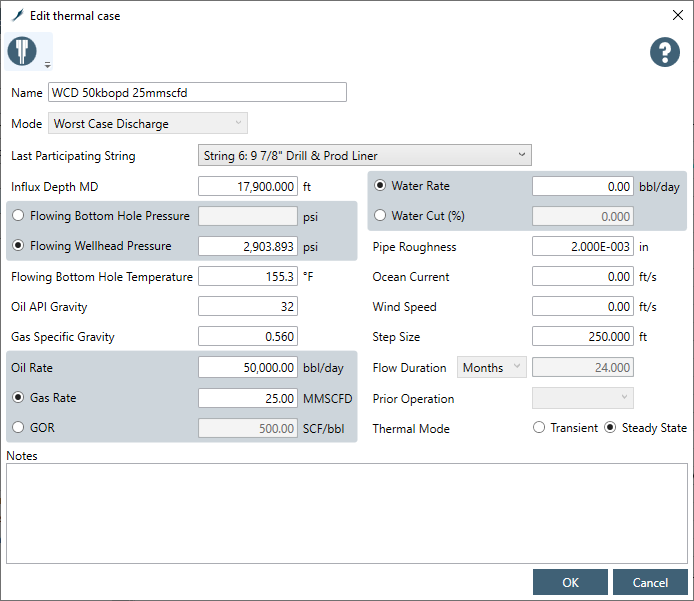Edit the Name field WCD 50kbopd 25mmscfd

197,92
